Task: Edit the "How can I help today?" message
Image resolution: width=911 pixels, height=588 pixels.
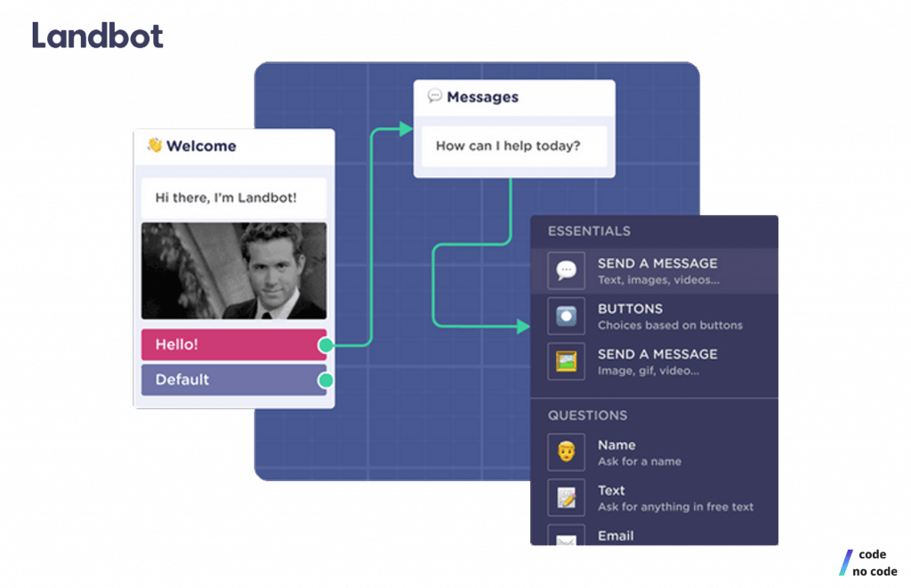Action: [513, 146]
